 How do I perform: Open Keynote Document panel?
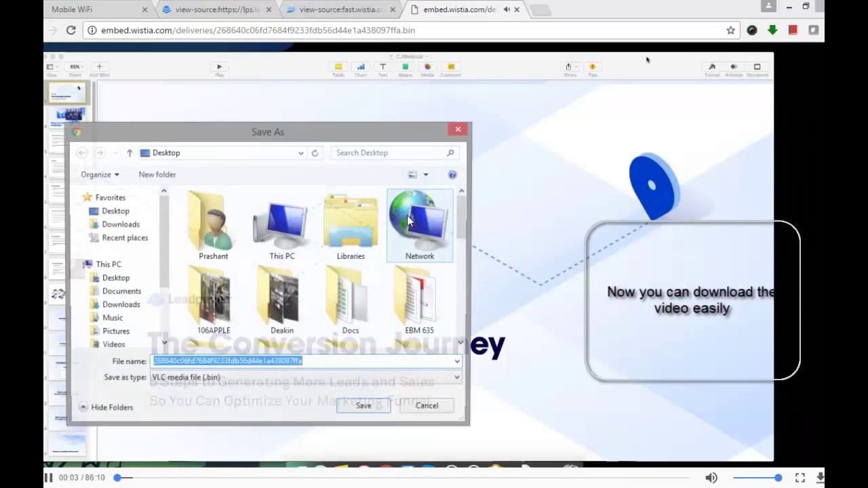pos(757,69)
